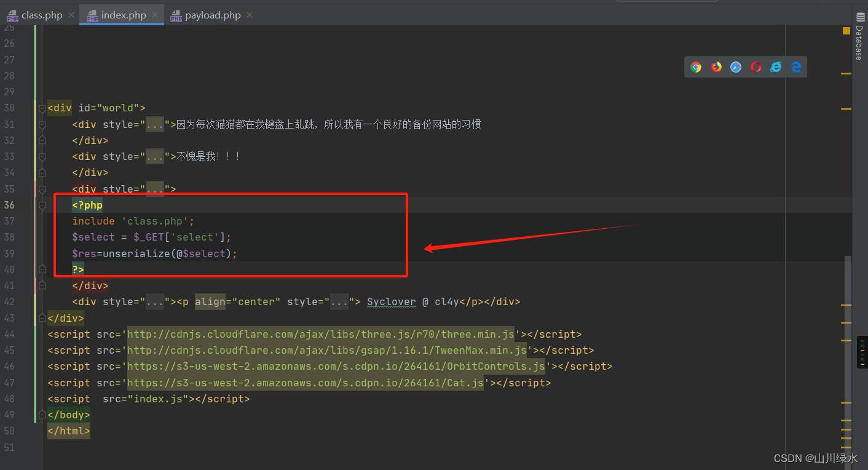The image size is (868, 470).
Task: Open page in Chrome browser
Action: point(696,67)
